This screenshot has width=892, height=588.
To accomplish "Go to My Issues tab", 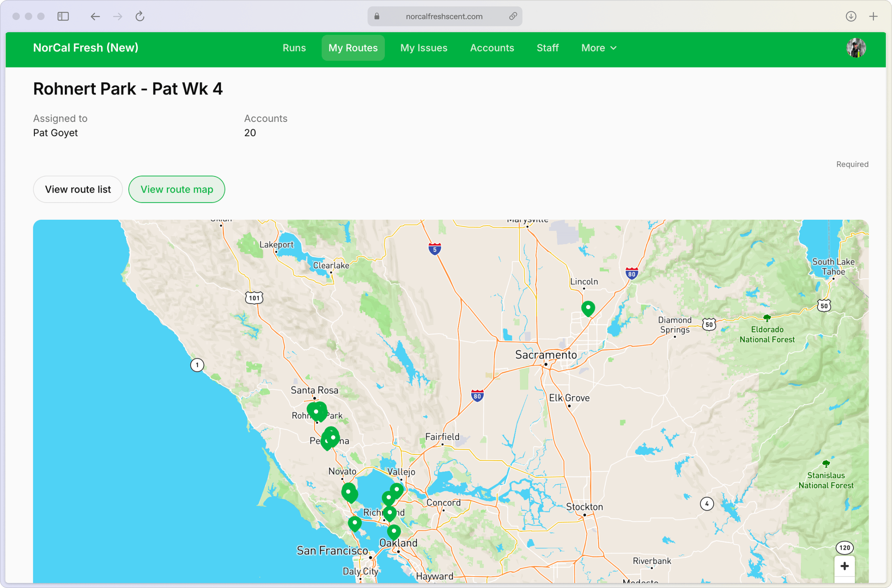I will tap(424, 48).
